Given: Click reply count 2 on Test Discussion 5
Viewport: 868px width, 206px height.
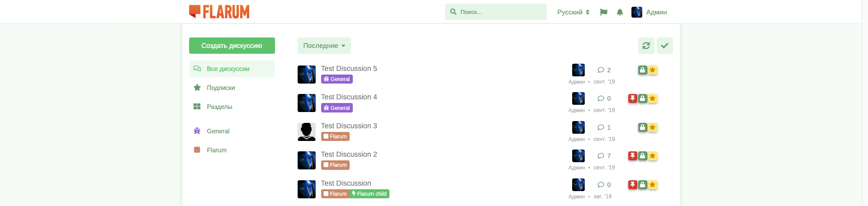Looking at the screenshot, I should pyautogui.click(x=604, y=70).
